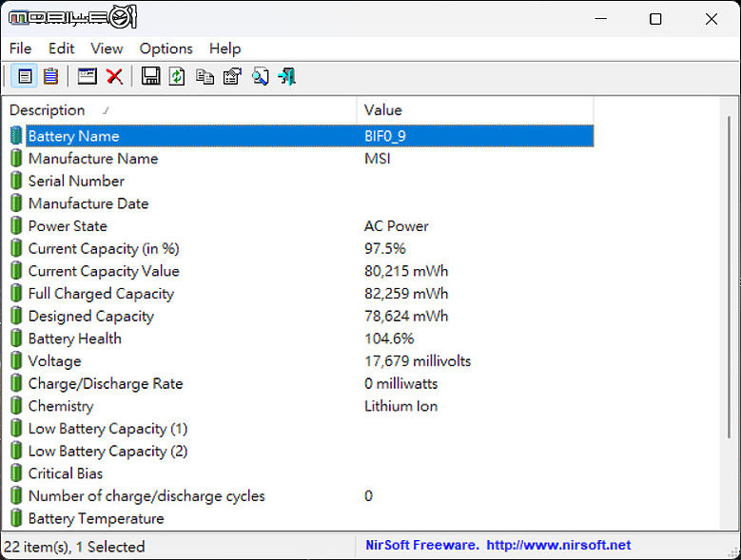Open the nirsoft.net link in status bar
The width and height of the screenshot is (741, 560).
click(x=558, y=546)
